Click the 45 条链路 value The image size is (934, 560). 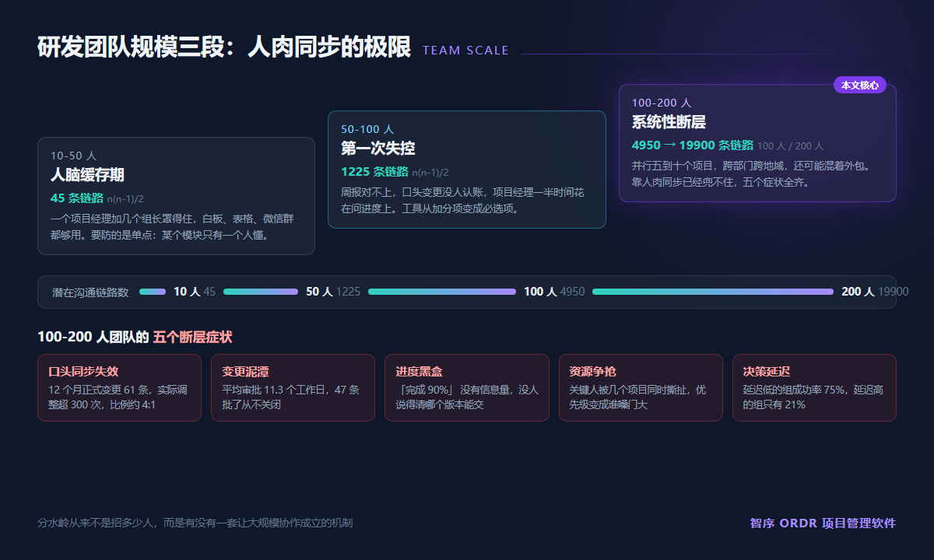(77, 198)
